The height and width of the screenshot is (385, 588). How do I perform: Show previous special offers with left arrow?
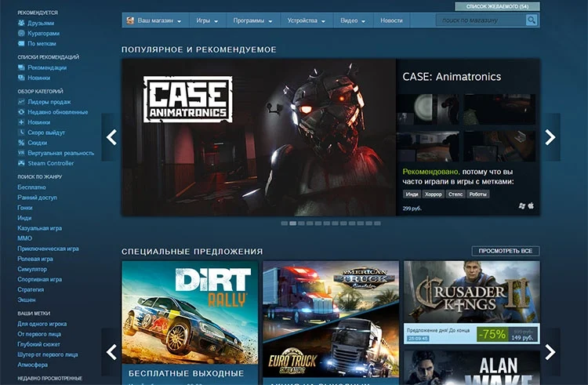[111, 352]
